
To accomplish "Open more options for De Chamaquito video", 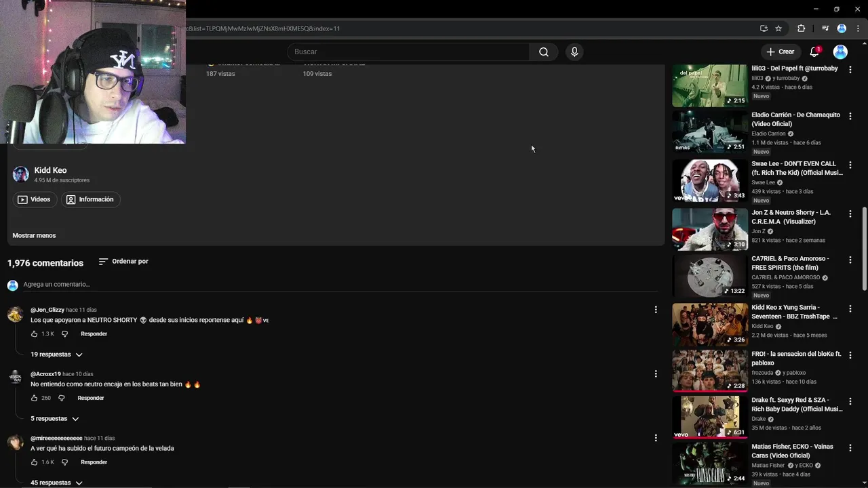I will 850,116.
